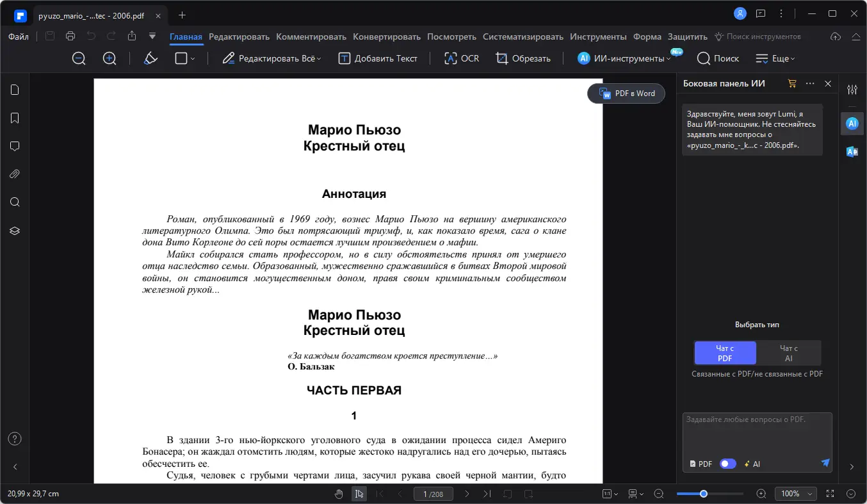Click the PDF в Word button

(626, 93)
